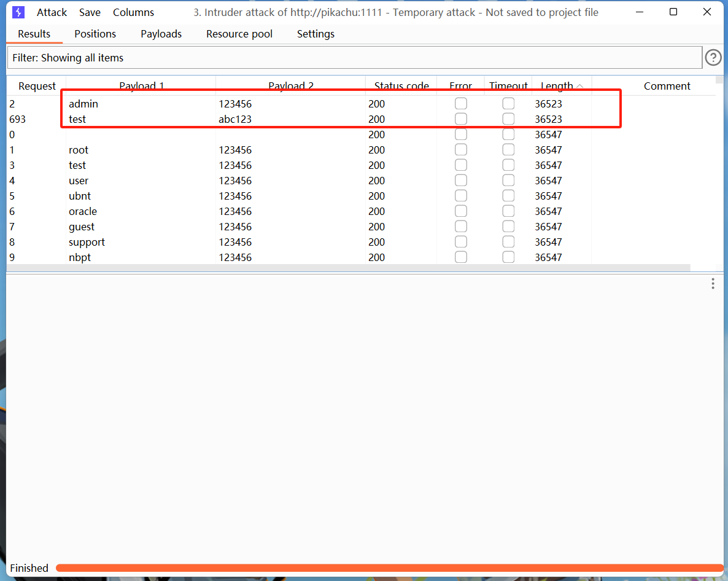Click the Filter: Showing all items bar

coord(355,58)
